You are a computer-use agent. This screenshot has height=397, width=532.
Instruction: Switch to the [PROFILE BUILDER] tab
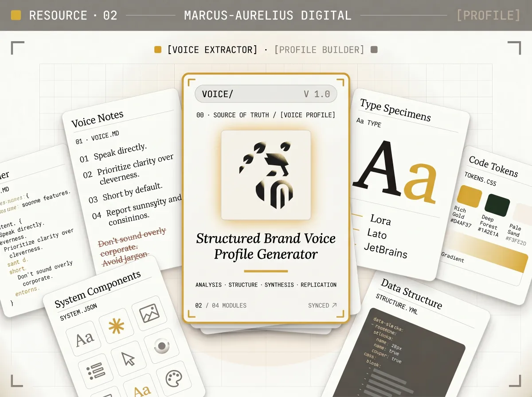click(319, 50)
